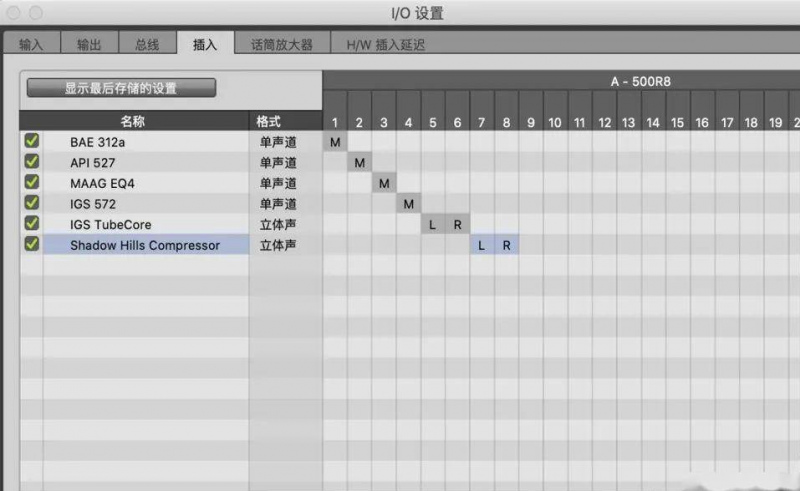Toggle the IGS 572 checkbox
This screenshot has width=800, height=491.
[x=31, y=203]
